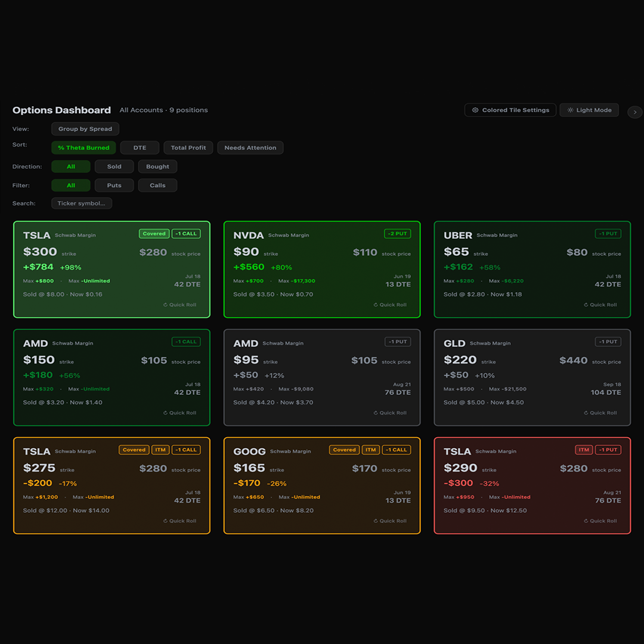The width and height of the screenshot is (644, 644).
Task: Focus the Ticker symbol search field
Action: pyautogui.click(x=81, y=203)
